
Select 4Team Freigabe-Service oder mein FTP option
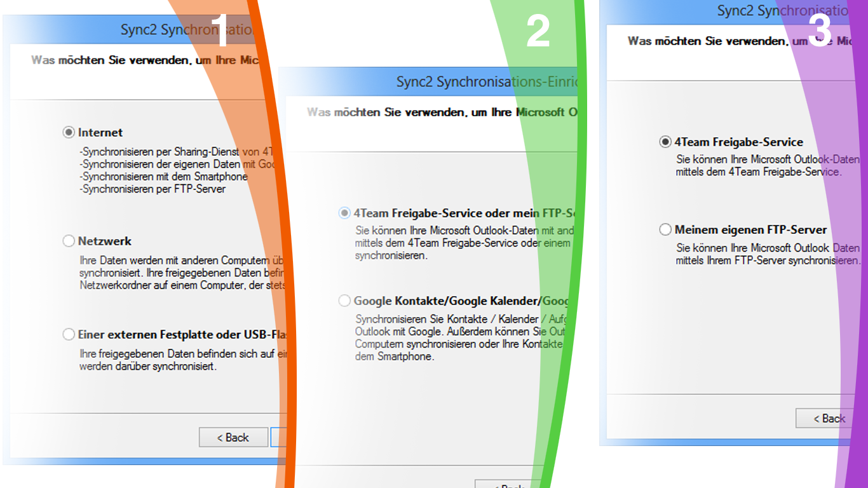tap(344, 213)
